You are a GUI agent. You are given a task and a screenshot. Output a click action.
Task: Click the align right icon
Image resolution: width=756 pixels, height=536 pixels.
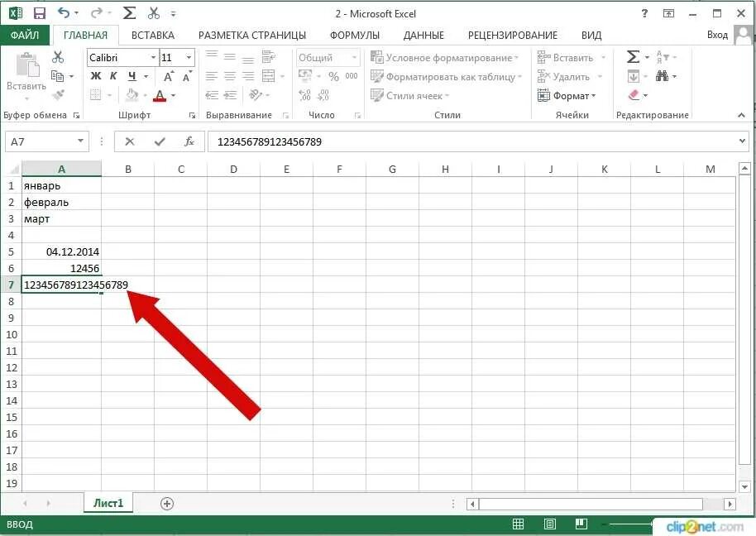click(x=248, y=76)
